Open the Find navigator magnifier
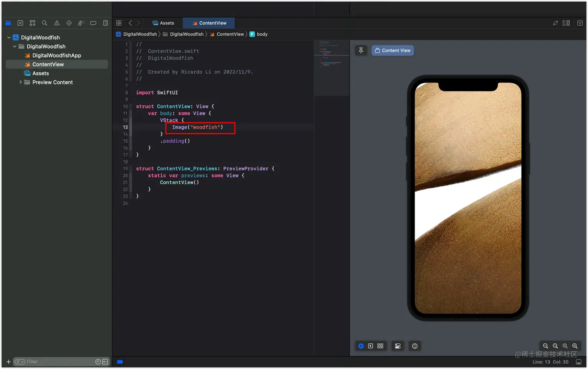 click(45, 23)
